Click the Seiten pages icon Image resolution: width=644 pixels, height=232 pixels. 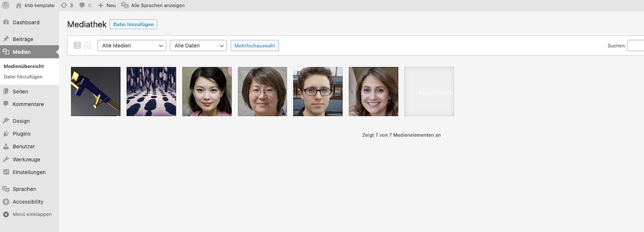coord(6,91)
